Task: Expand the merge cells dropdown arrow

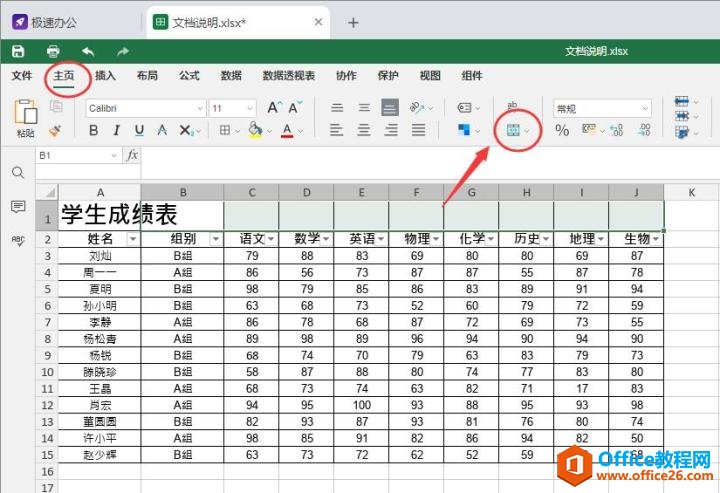Action: coord(527,131)
